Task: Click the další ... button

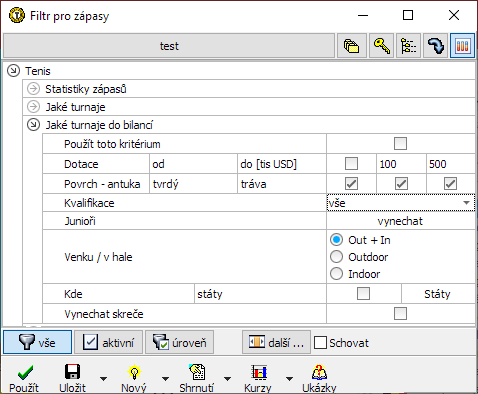Action: coord(276,342)
